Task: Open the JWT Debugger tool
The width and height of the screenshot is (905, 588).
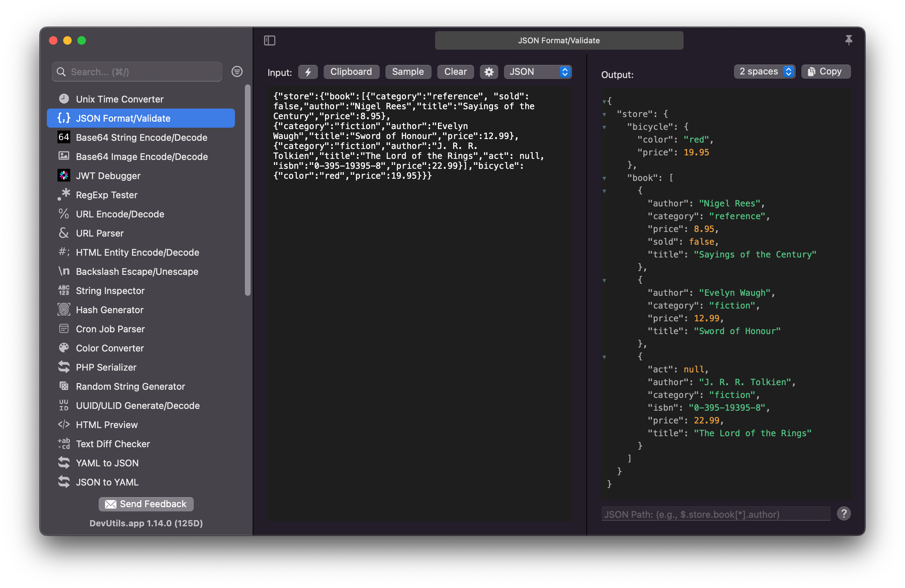Action: 108,176
